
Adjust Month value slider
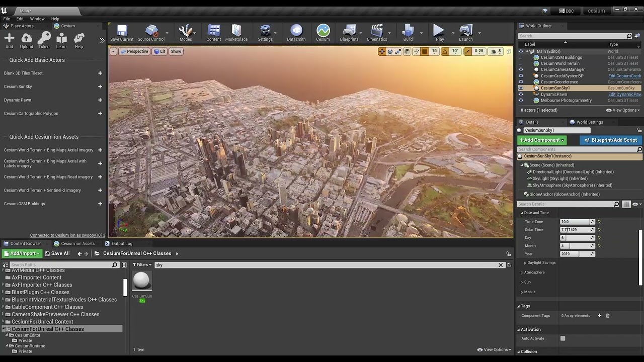[578, 246]
